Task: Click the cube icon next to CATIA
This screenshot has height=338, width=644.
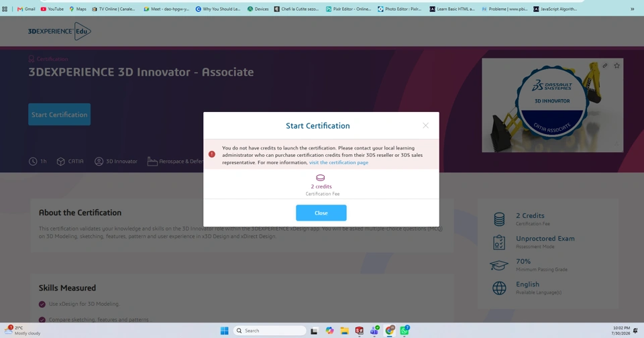Action: 61,162
